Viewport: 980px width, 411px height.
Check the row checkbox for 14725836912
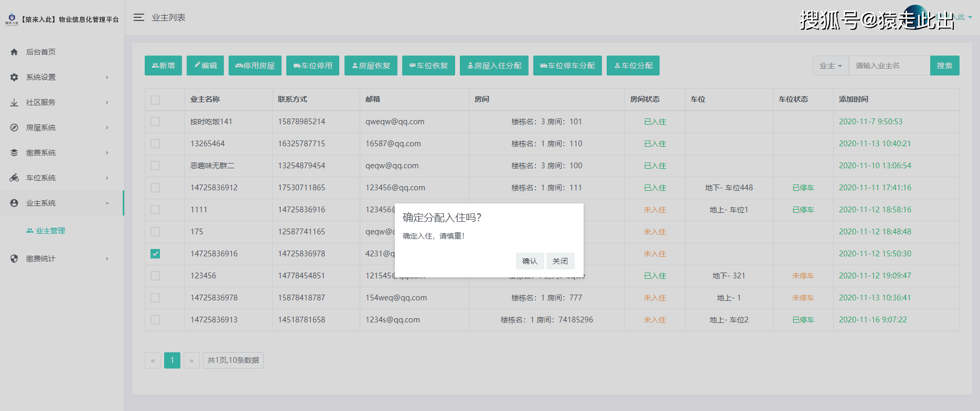click(155, 188)
